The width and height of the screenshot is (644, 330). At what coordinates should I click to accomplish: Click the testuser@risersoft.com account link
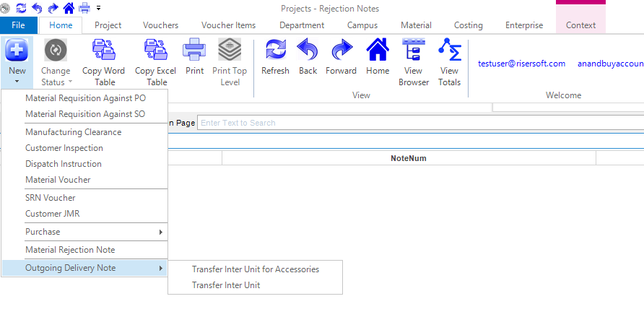click(521, 64)
